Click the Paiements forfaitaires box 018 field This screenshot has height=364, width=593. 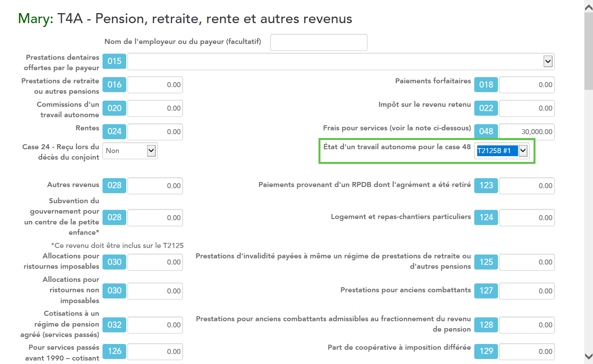point(527,85)
